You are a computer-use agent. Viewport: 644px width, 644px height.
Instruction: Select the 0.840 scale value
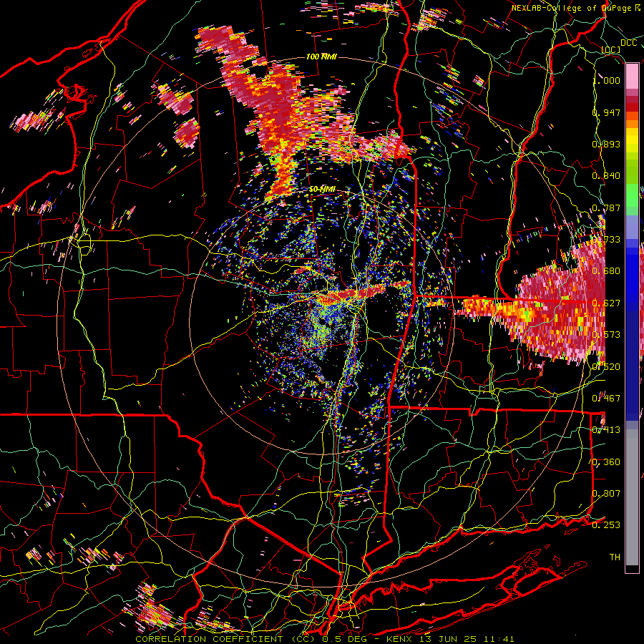(607, 176)
